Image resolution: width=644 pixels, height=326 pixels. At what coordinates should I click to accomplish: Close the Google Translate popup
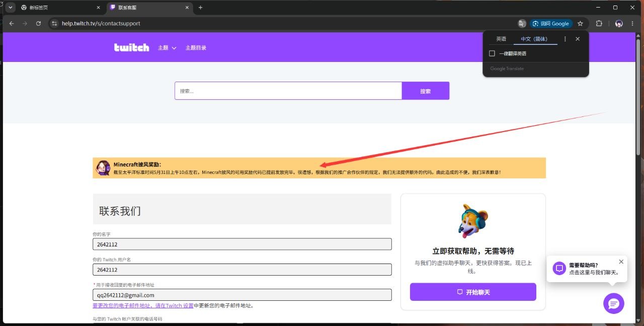click(x=578, y=39)
